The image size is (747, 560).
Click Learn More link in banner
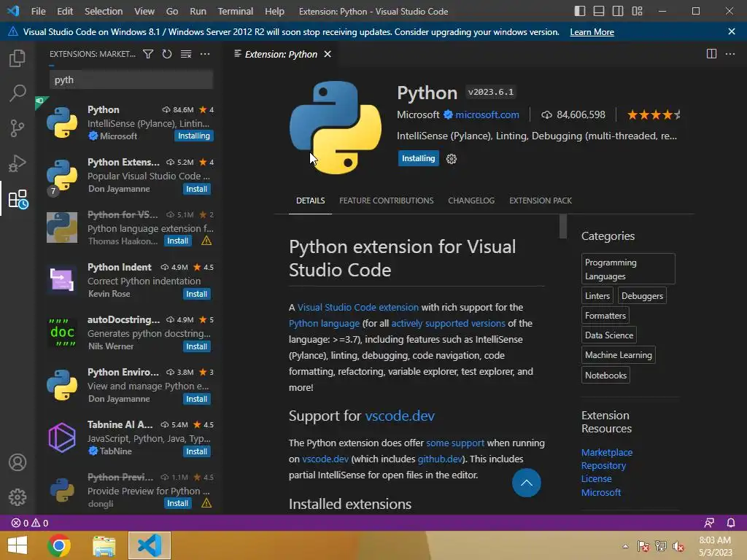click(x=592, y=32)
